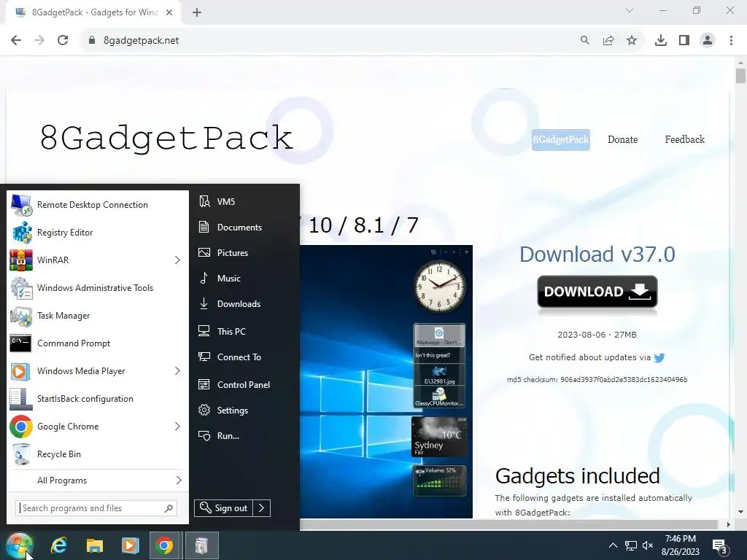Open Downloads folder from Start menu
Viewport: 747px width, 560px height.
point(239,304)
